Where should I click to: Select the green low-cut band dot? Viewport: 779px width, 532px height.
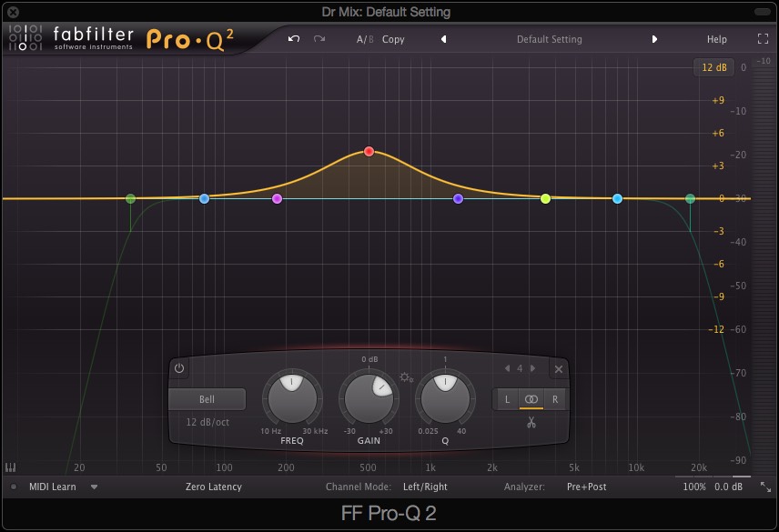pos(131,198)
